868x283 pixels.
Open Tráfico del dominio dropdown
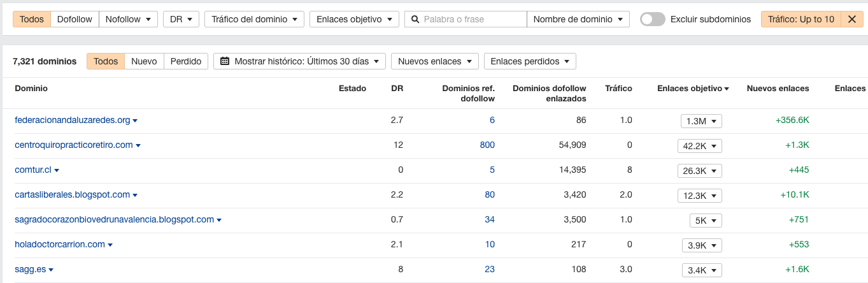pos(254,20)
